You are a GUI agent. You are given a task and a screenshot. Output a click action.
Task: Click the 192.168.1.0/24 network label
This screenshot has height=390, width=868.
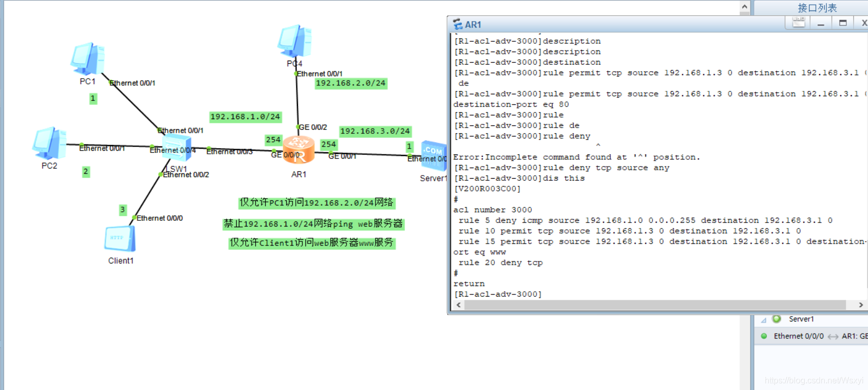(245, 116)
